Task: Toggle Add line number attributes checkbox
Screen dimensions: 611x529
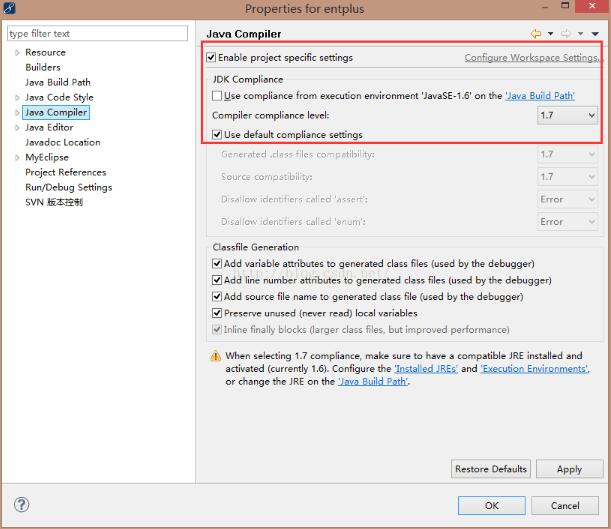Action: (217, 280)
